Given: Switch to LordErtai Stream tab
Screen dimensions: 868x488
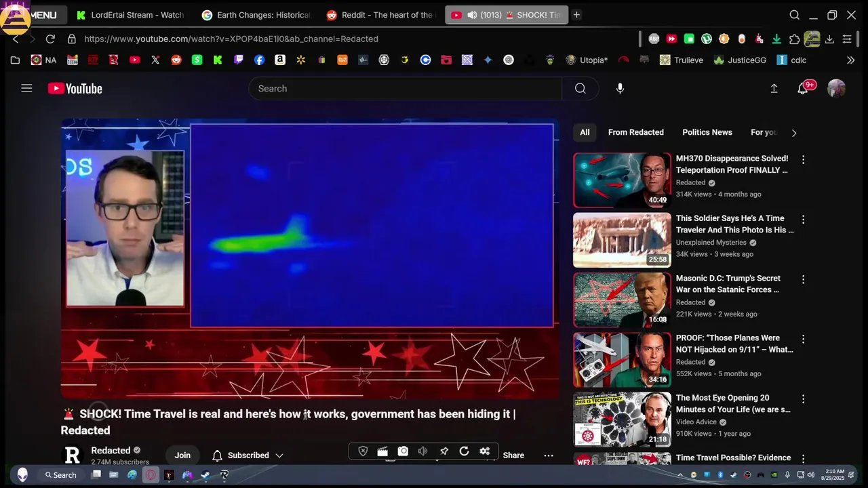Looking at the screenshot, I should (x=130, y=15).
